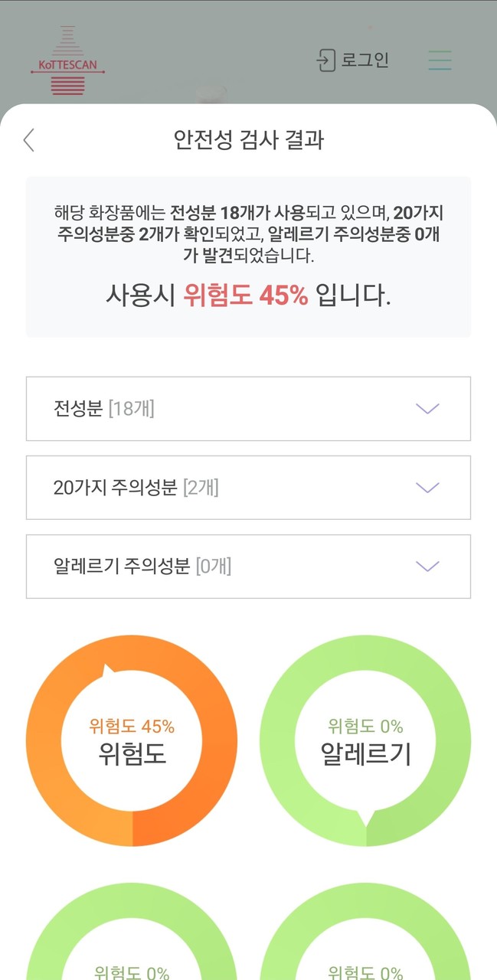Screen dimensions: 497x980
Task: Open the teal hamburger menu icon
Action: (x=441, y=60)
